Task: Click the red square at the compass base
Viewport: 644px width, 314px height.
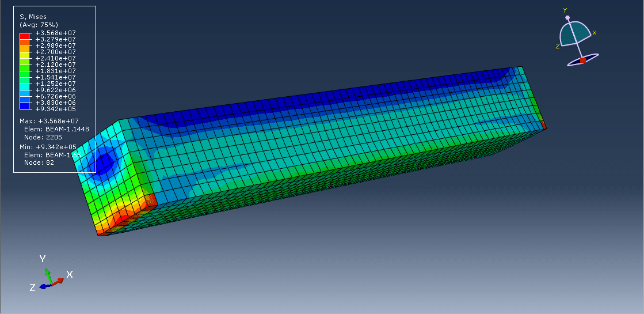Action: tap(582, 60)
